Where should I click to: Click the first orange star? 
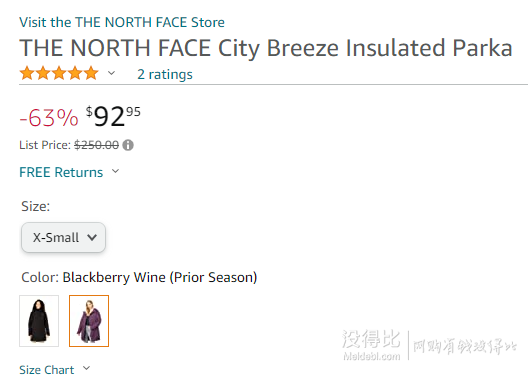27,73
